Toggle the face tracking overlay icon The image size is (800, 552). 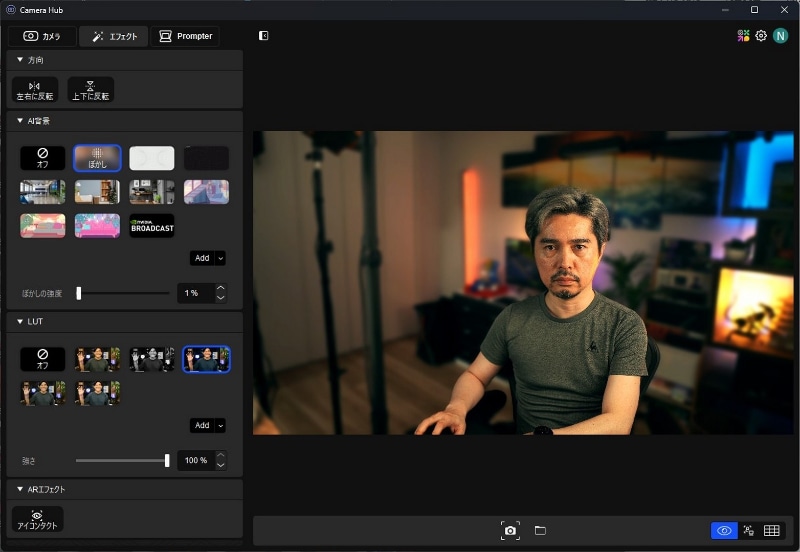(749, 531)
